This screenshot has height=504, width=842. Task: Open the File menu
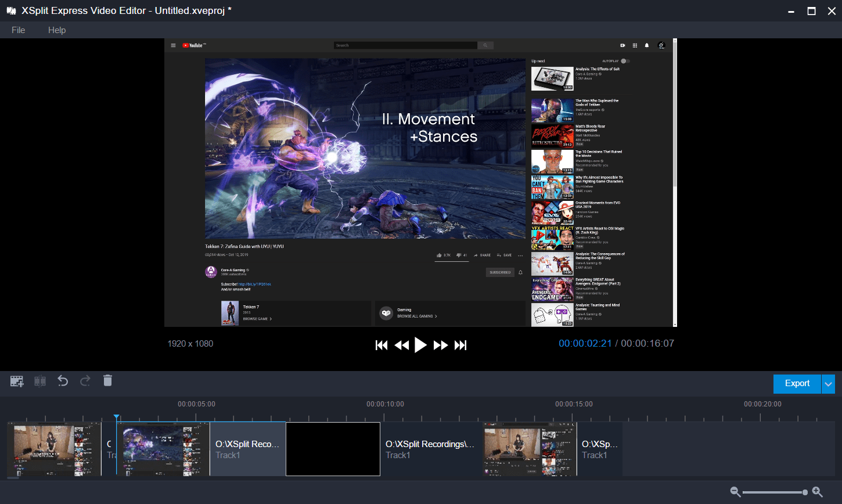tap(18, 30)
